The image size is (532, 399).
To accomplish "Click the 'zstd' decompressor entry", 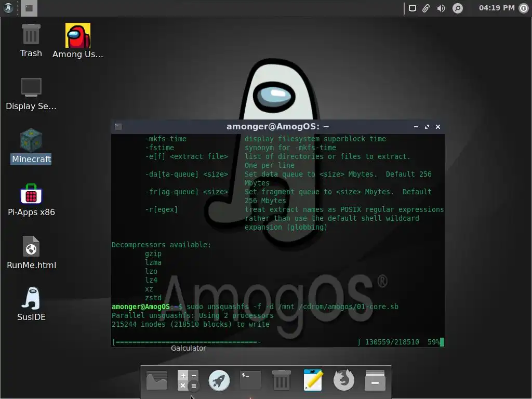I will tap(153, 298).
